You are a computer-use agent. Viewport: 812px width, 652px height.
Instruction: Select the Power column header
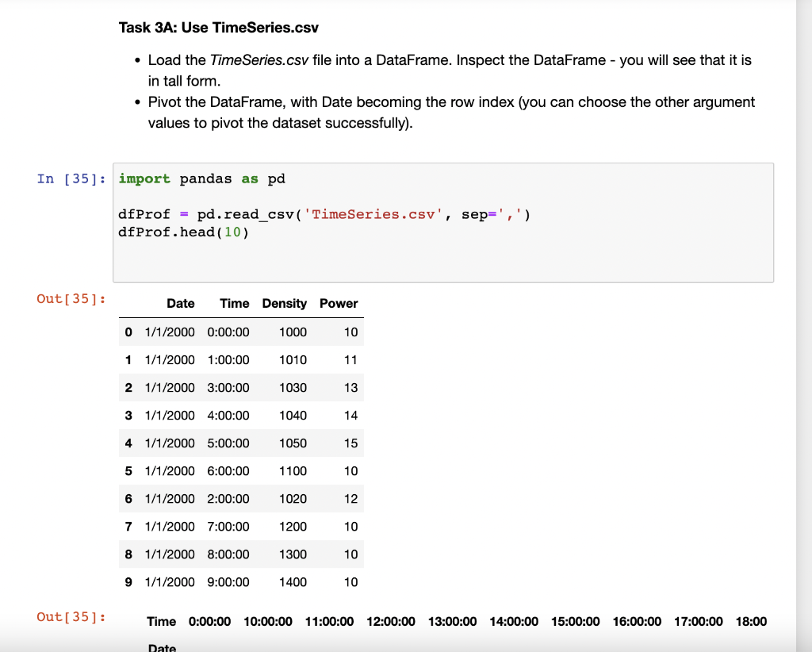click(339, 303)
